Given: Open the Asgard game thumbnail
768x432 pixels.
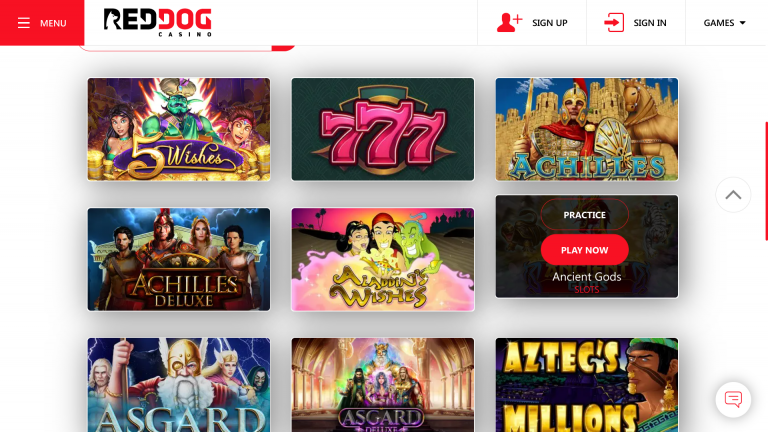Looking at the screenshot, I should 179,384.
